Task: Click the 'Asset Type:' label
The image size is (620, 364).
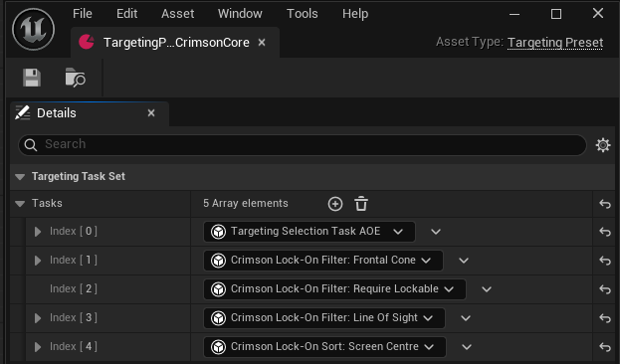Action: coord(470,42)
